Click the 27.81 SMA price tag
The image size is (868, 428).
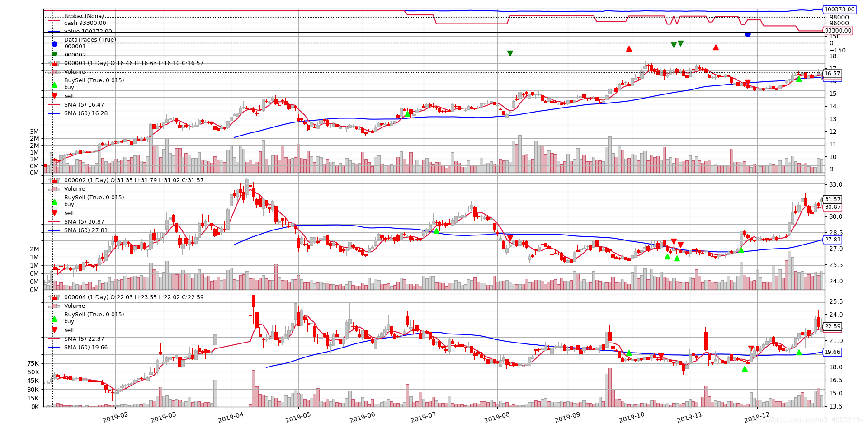[832, 240]
